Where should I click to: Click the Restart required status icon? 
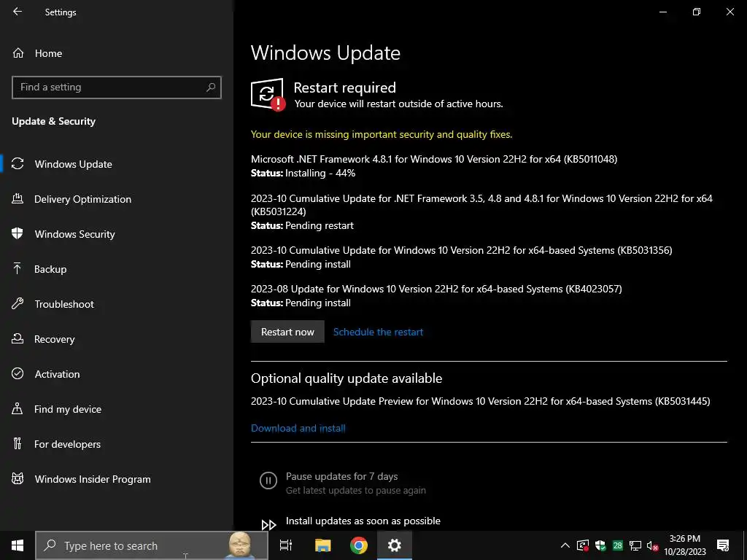(268, 95)
